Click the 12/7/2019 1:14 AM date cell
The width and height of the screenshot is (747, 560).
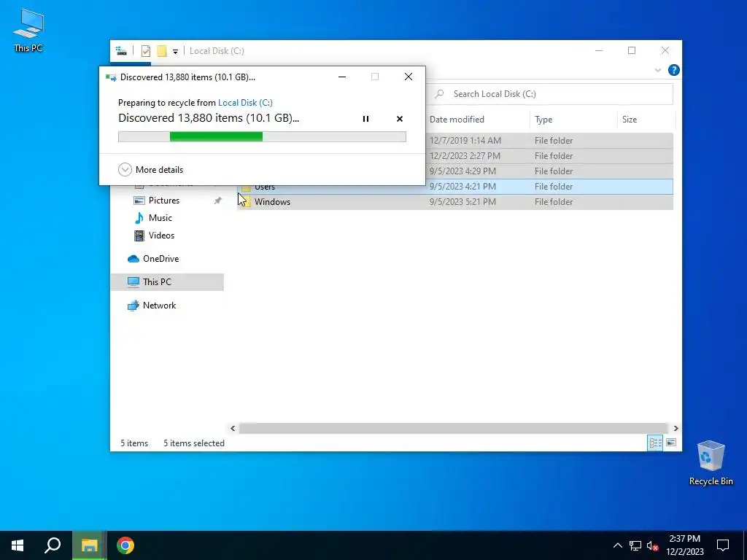(x=465, y=141)
